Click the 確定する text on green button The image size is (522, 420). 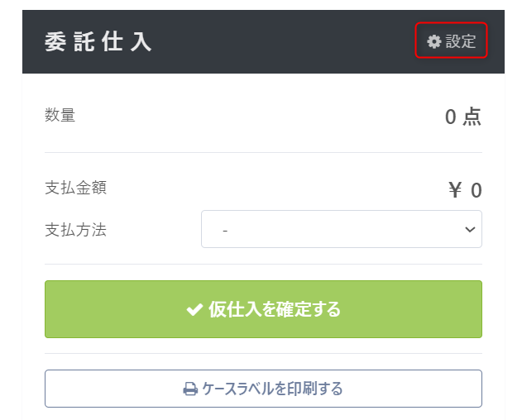tap(309, 309)
